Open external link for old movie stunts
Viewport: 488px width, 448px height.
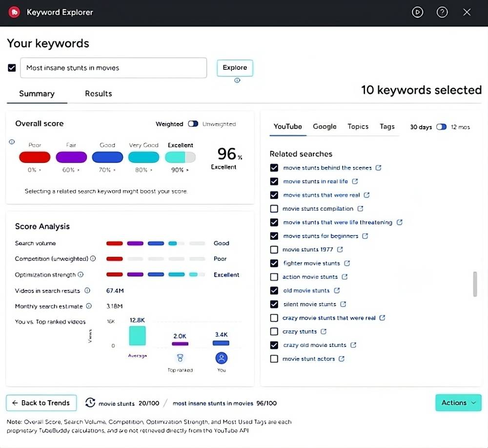coord(337,290)
